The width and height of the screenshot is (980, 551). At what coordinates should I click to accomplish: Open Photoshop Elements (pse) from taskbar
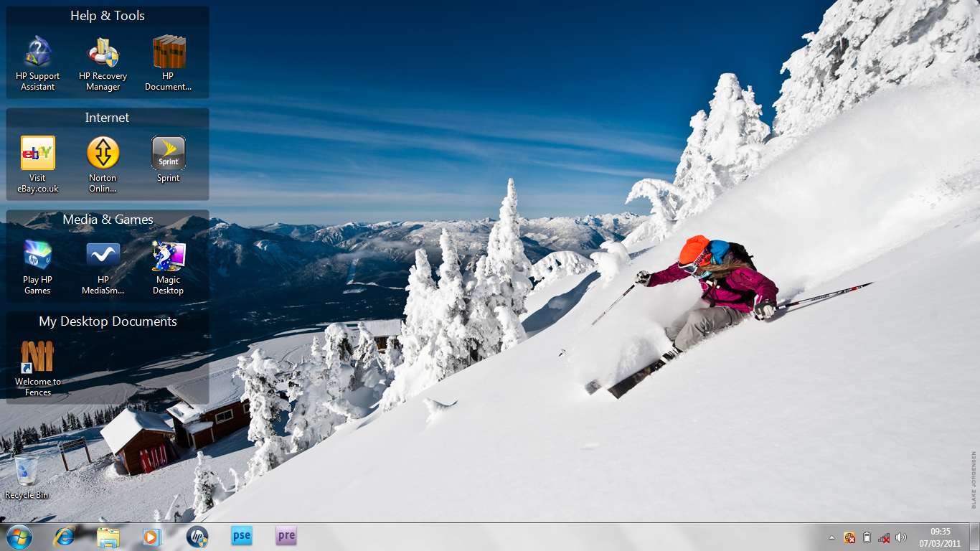[242, 536]
